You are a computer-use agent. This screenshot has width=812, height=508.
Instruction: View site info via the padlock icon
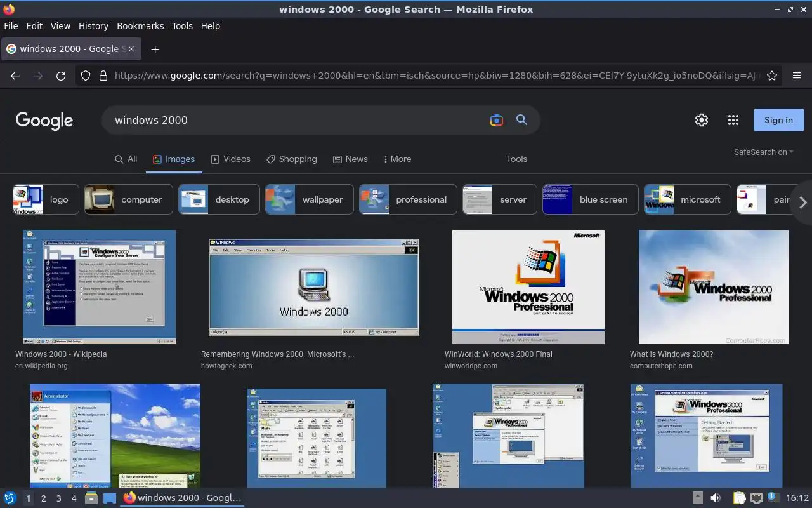[x=103, y=76]
